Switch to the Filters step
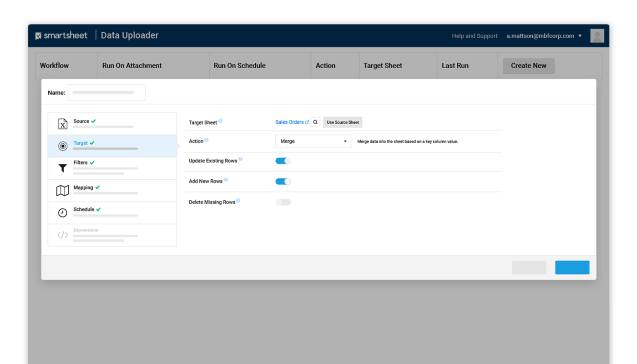 click(81, 163)
